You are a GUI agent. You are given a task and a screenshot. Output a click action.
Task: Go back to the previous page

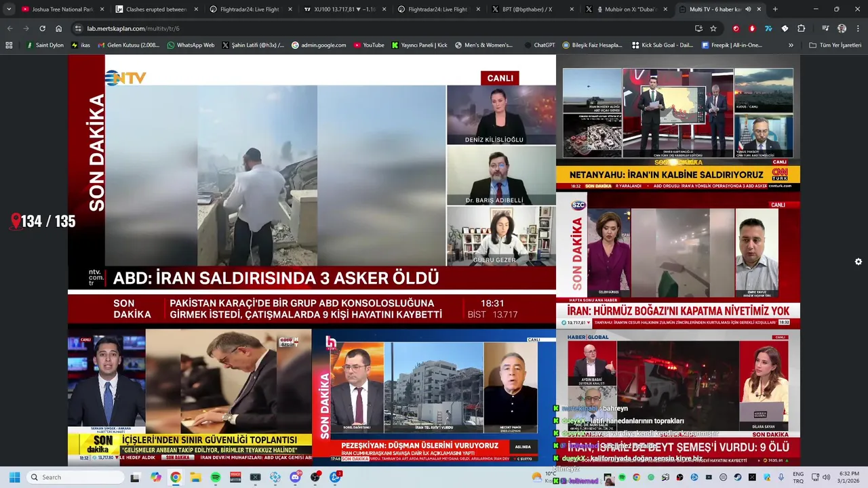pos(9,28)
